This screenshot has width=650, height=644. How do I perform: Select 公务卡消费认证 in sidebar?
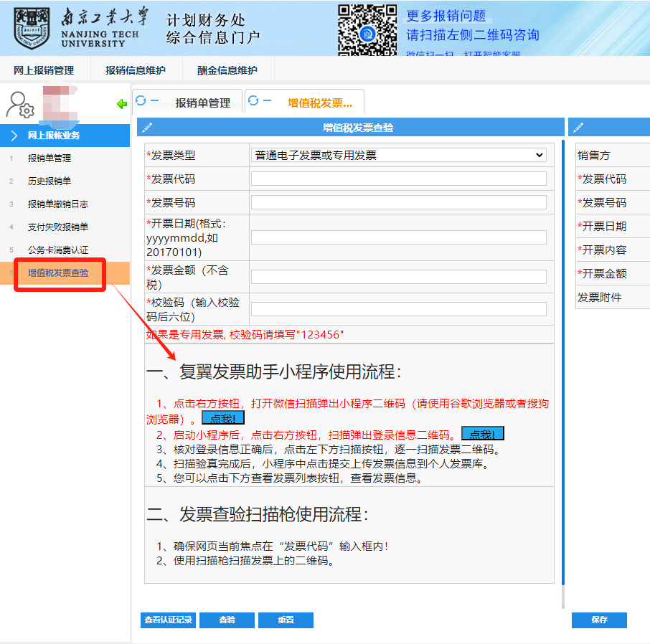click(x=57, y=250)
